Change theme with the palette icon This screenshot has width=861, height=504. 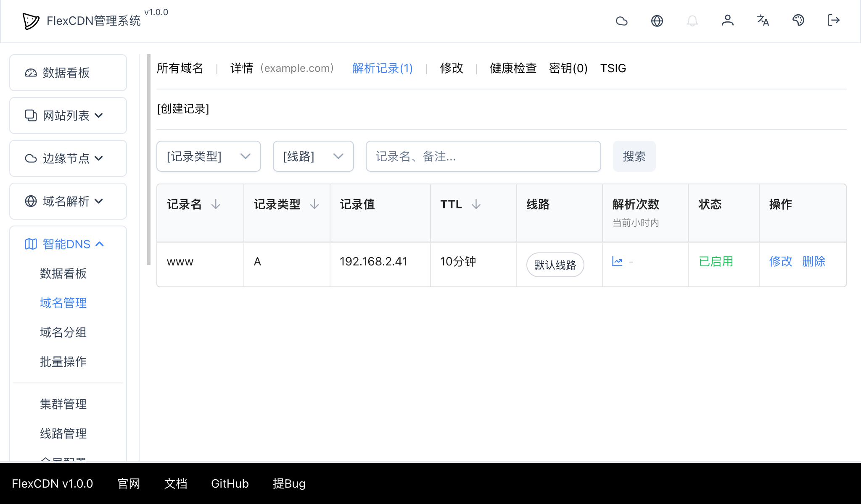(798, 21)
